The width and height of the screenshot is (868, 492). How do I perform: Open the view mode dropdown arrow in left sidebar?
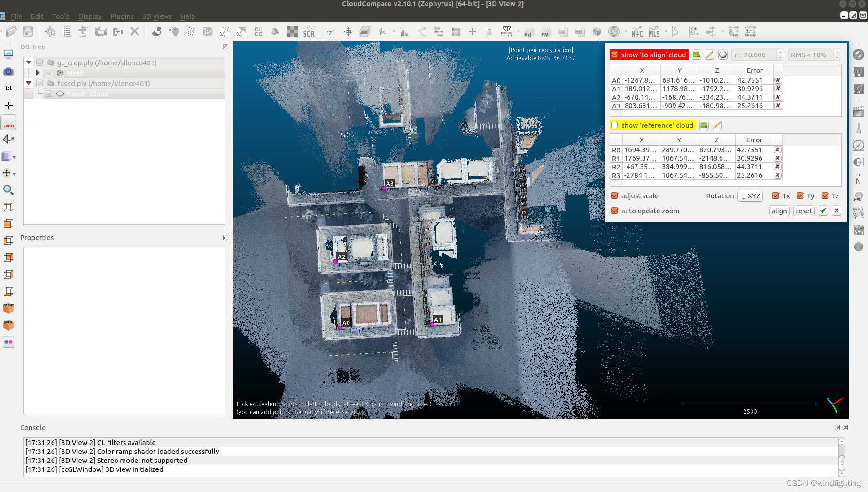click(15, 157)
